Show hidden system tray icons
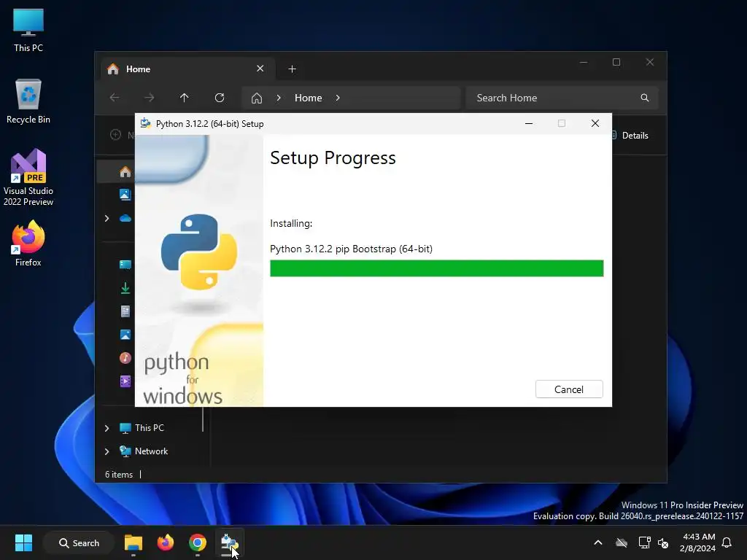The width and height of the screenshot is (747, 560). pos(598,542)
